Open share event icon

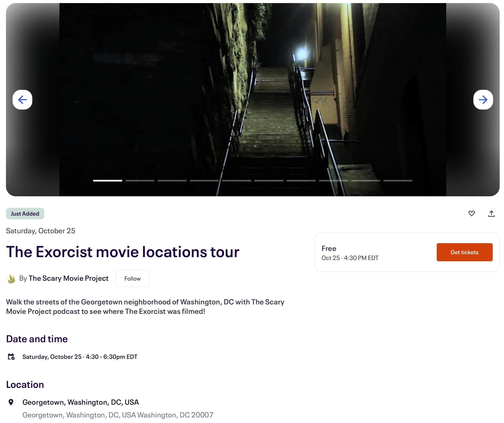(x=491, y=213)
